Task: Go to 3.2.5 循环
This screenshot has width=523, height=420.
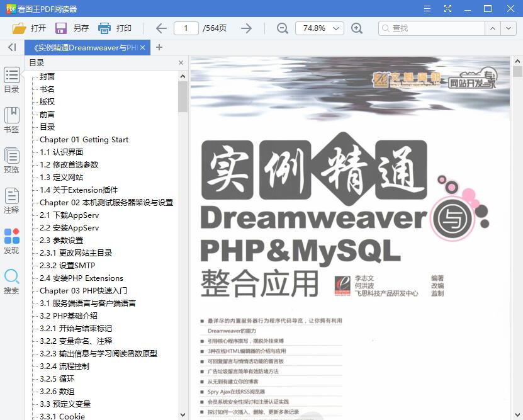Action: point(57,379)
